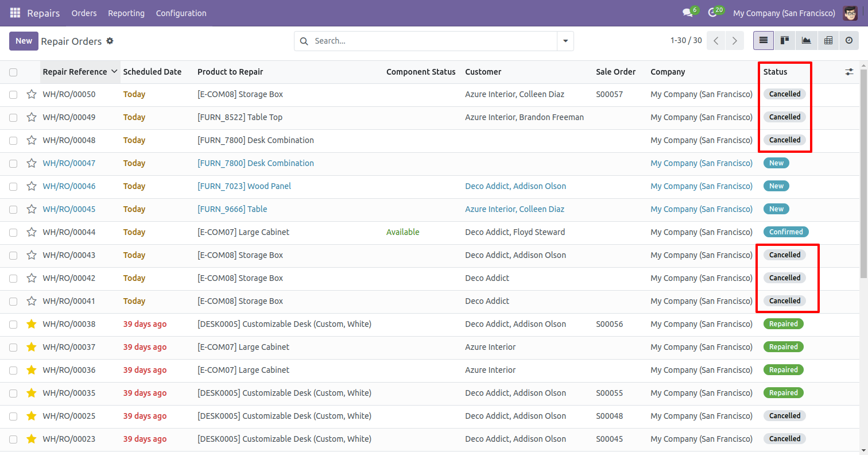Go to next page of records
The width and height of the screenshot is (868, 455).
tap(734, 41)
